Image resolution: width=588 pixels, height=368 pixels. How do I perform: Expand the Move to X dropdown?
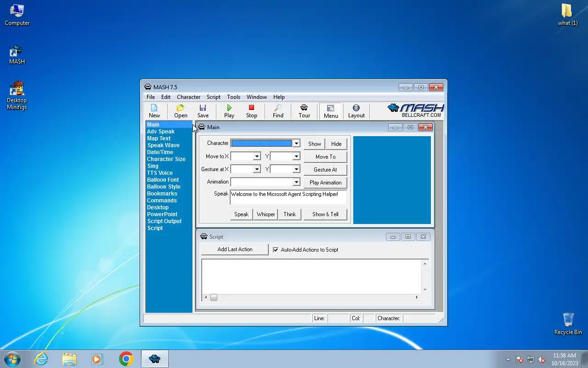coord(257,156)
